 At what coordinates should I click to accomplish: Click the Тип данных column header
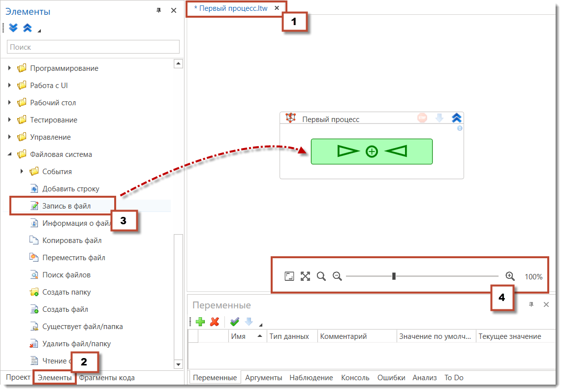click(x=292, y=336)
